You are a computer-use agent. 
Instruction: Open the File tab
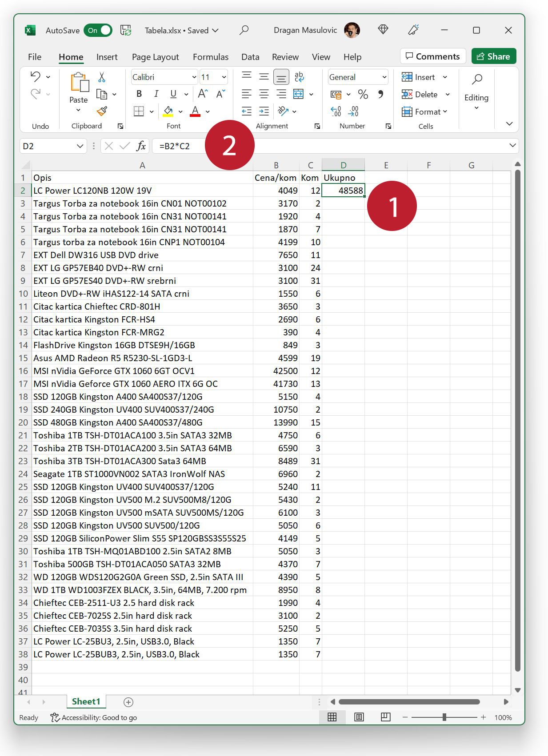[35, 57]
